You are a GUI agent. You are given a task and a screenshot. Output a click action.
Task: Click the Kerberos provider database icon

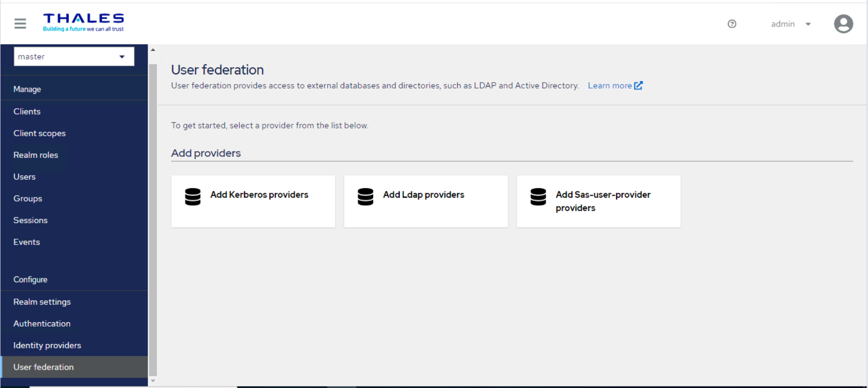tap(193, 197)
